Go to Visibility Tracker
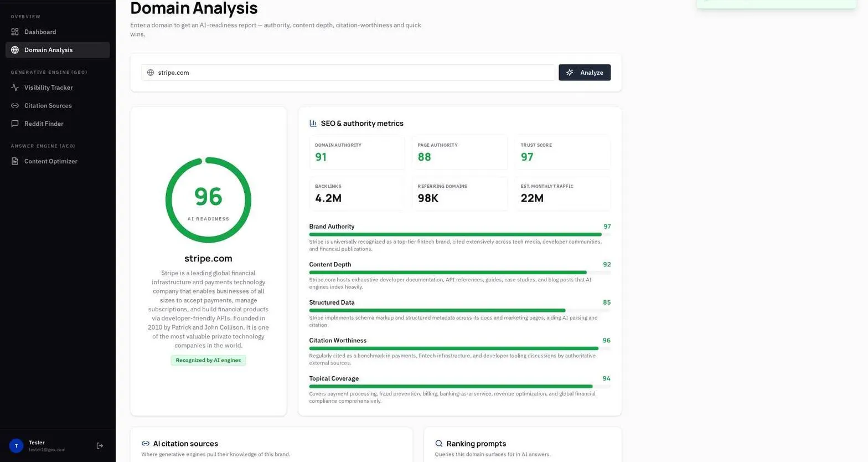Image resolution: width=868 pixels, height=462 pixels. [x=58, y=88]
